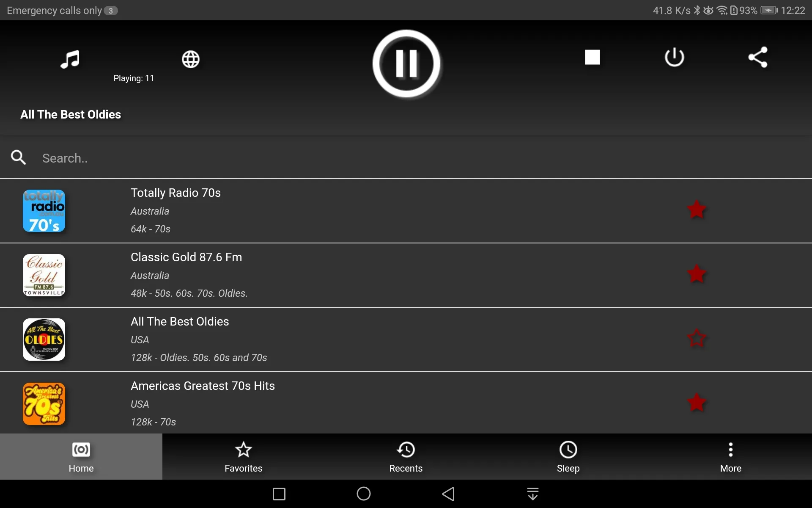Image resolution: width=812 pixels, height=508 pixels.
Task: Tap the recents history icon in bottom bar
Action: [x=406, y=456]
